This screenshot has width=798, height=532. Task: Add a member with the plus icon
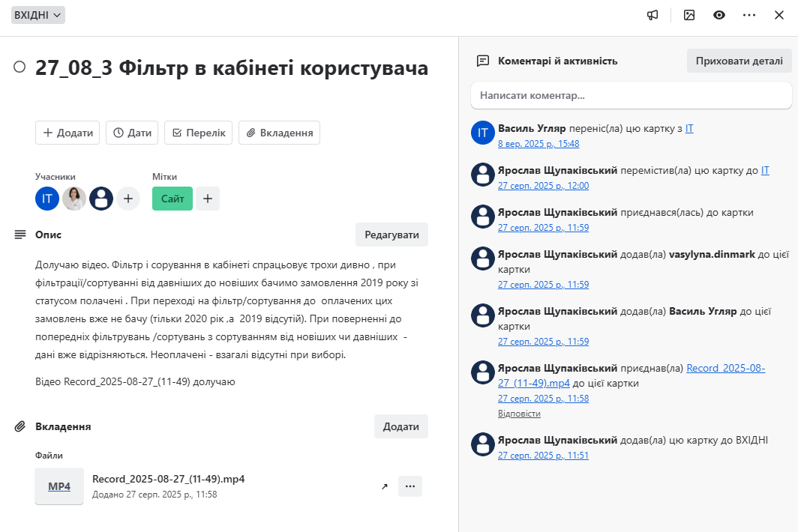[x=128, y=199]
